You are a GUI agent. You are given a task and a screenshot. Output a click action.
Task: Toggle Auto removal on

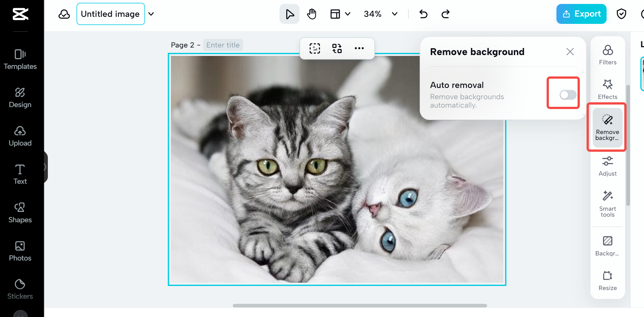tap(563, 95)
